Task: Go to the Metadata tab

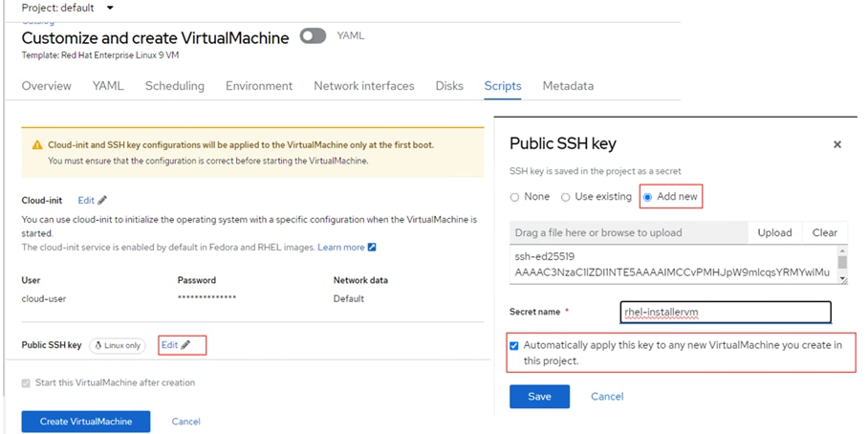Action: [x=568, y=86]
